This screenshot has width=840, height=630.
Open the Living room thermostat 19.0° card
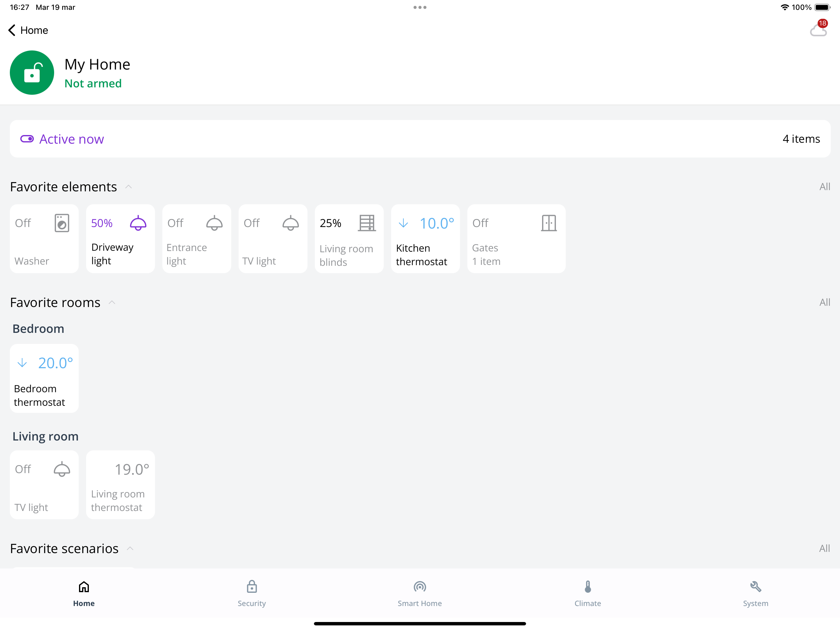[x=121, y=485]
